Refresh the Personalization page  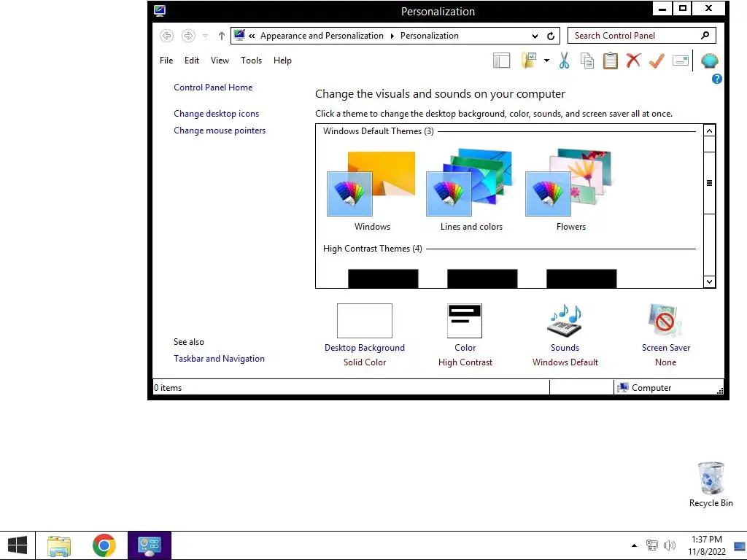coord(551,36)
